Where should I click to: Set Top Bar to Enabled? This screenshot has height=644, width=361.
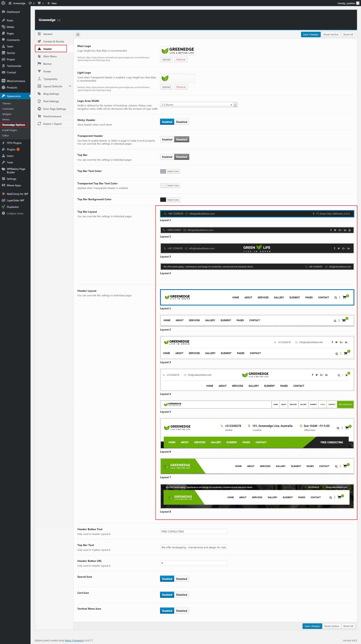pos(167,157)
